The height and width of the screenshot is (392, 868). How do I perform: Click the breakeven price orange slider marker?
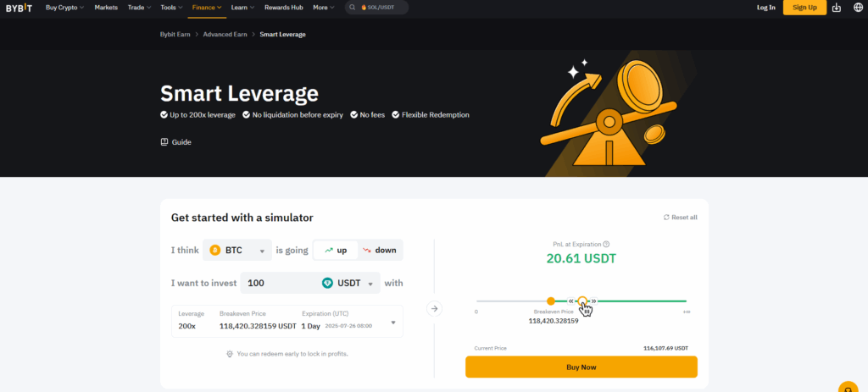pyautogui.click(x=551, y=301)
